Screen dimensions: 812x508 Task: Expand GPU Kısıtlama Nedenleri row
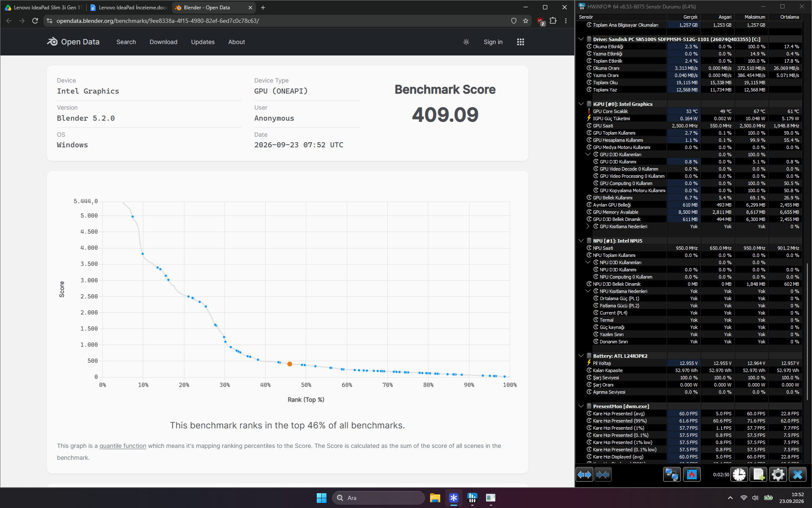[588, 226]
